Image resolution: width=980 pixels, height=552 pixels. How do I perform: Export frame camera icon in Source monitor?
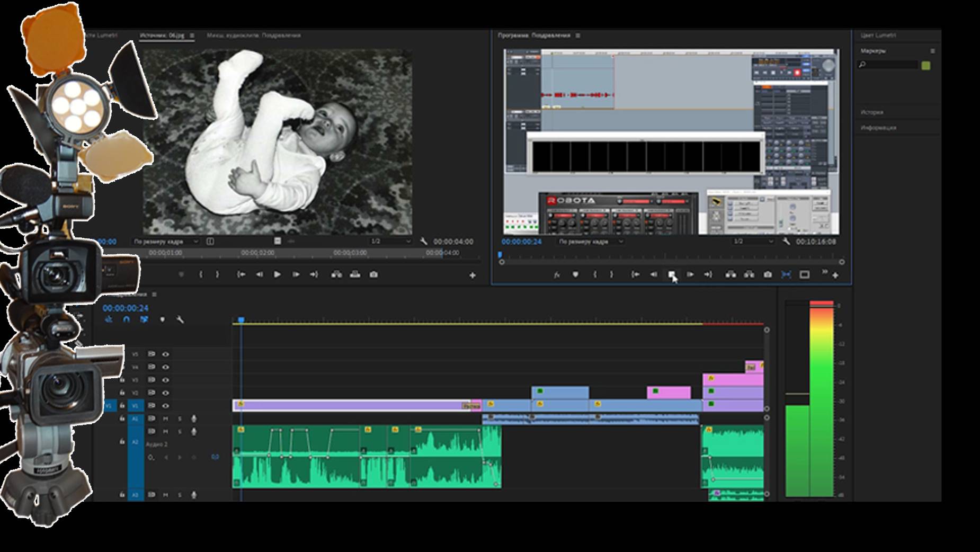[374, 274]
